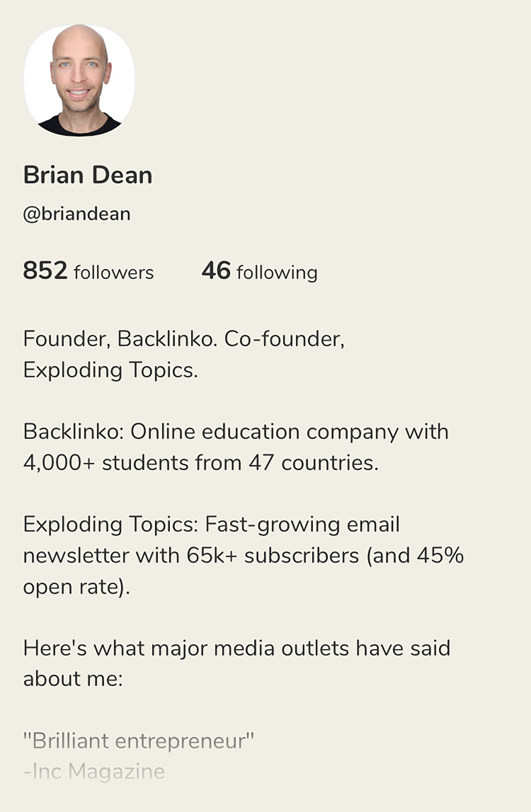Click the "4,000+ students from 47 countries" text
This screenshot has height=812, width=531.
tap(200, 463)
